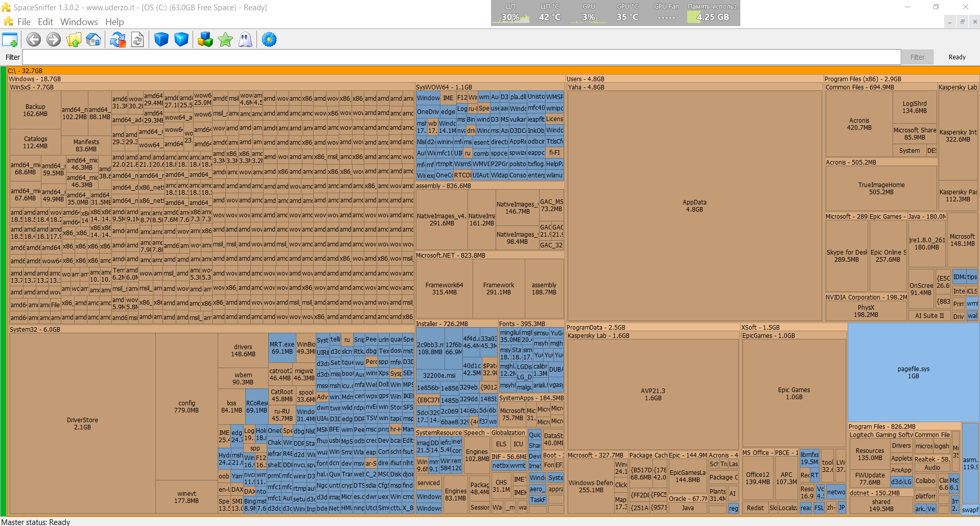Viewport: 980px width, 526px height.
Task: Open the Edit menu
Action: point(45,22)
